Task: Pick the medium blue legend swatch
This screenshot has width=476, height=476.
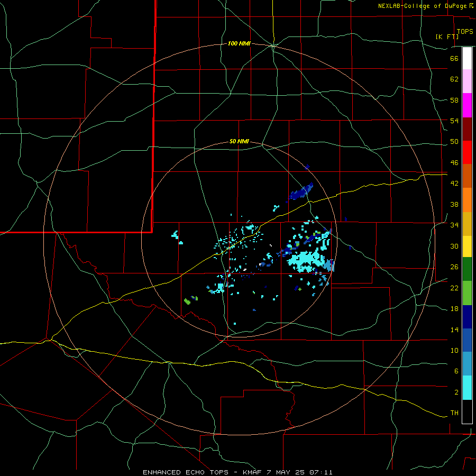Action: (x=467, y=340)
